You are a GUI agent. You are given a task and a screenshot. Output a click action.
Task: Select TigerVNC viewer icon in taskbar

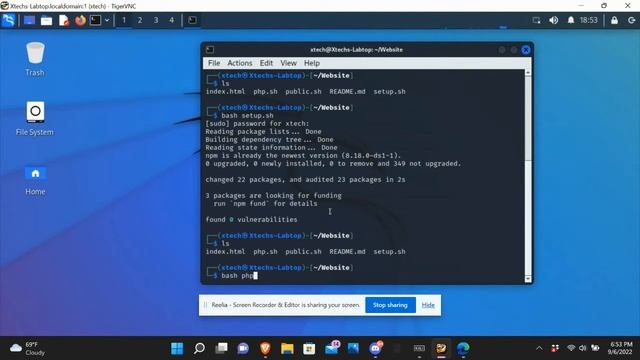pos(441,348)
